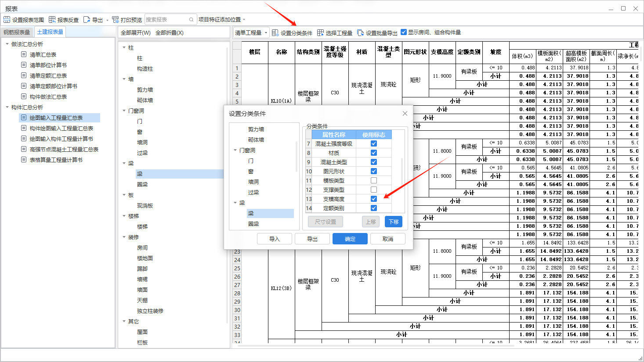644x362 pixels.
Task: Select 构造柱 in the component tree
Action: click(x=145, y=68)
